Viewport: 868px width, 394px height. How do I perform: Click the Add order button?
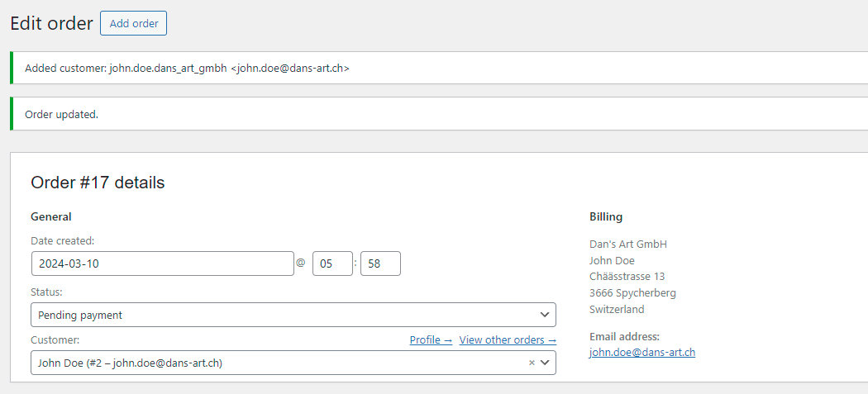coord(133,23)
